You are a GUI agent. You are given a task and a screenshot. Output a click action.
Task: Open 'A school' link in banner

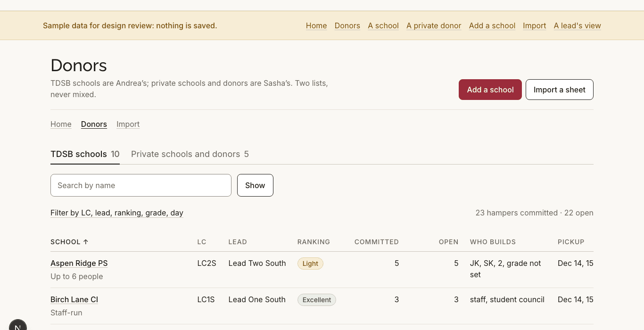[x=383, y=25]
